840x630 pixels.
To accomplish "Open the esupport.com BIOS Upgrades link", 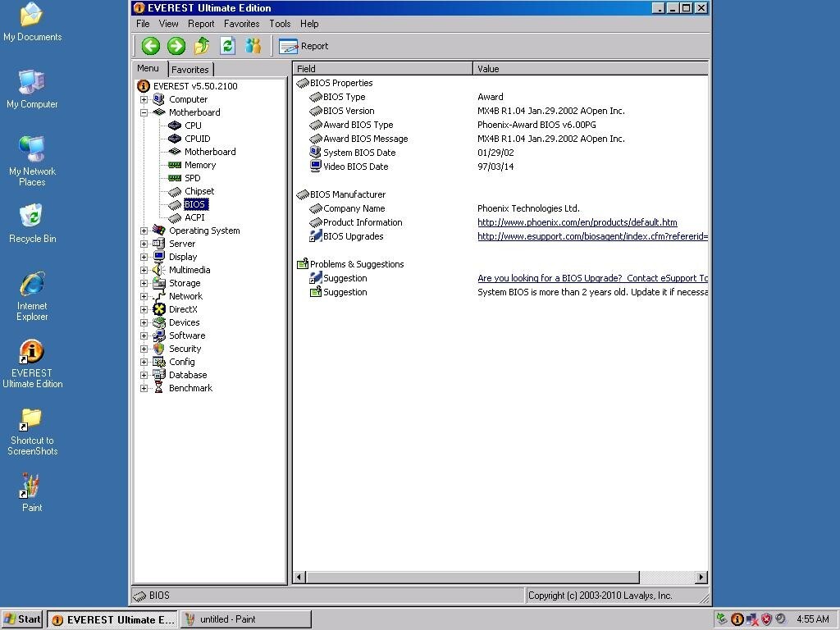I will point(592,236).
